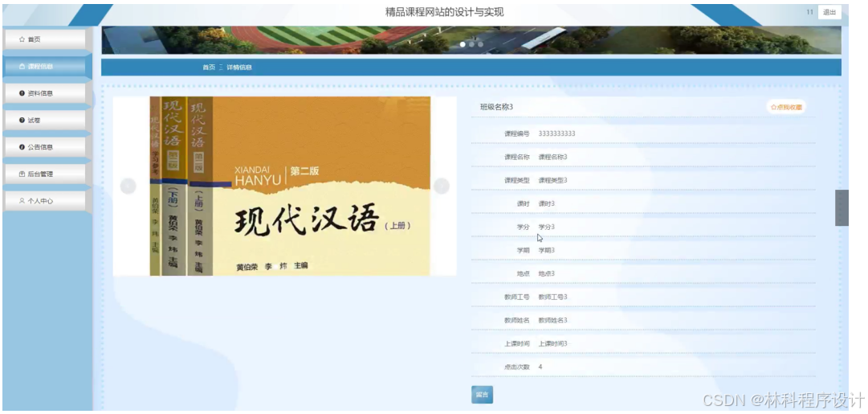Click 课程名称3 value
Image resolution: width=868 pixels, height=414 pixels.
(553, 157)
